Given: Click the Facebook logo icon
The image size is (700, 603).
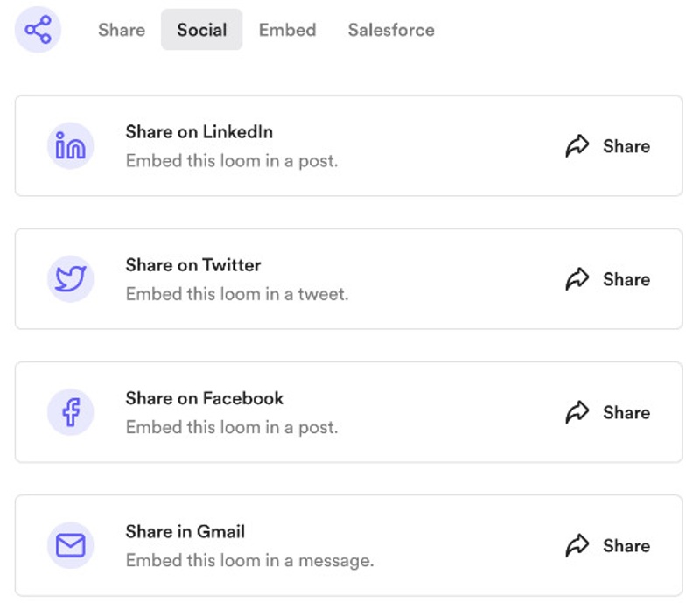Looking at the screenshot, I should click(x=71, y=412).
